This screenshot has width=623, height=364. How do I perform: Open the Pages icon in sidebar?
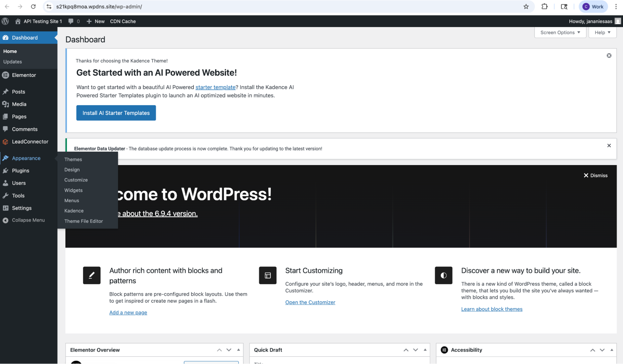(6, 116)
